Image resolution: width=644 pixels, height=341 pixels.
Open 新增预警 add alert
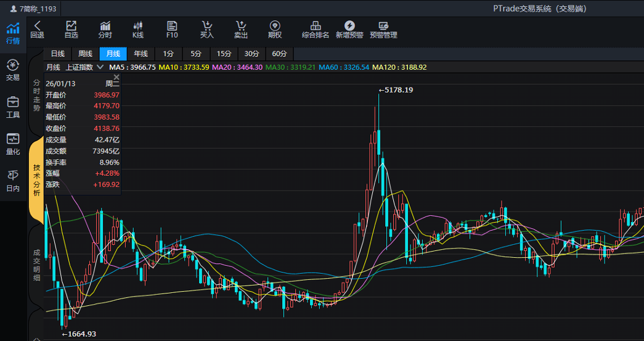(349, 30)
